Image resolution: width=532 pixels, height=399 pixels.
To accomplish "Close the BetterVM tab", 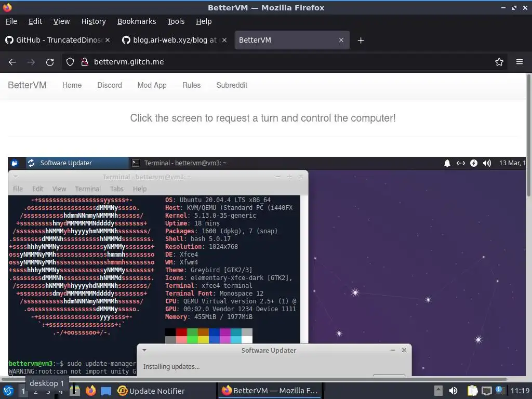I will [x=341, y=40].
